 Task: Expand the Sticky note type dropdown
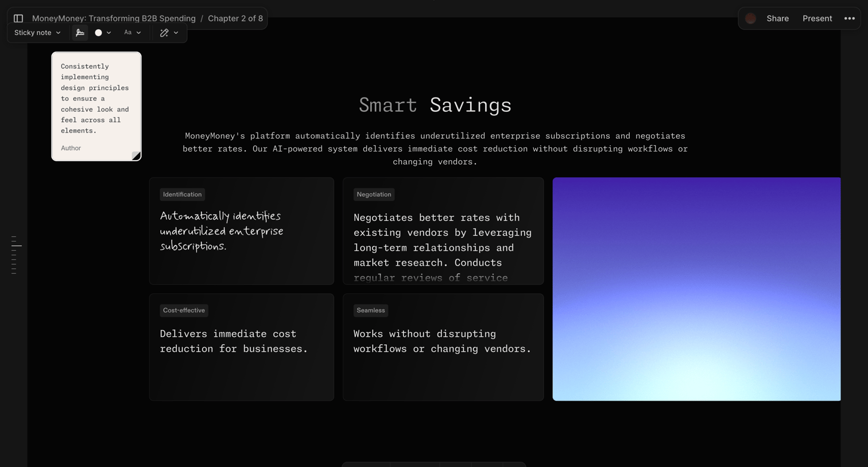coord(37,33)
